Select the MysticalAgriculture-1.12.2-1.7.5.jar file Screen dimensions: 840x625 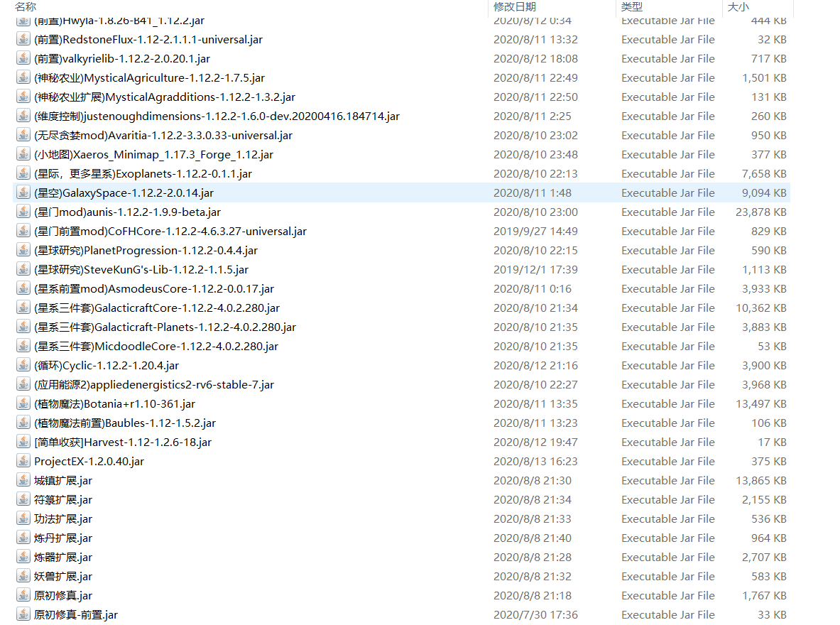(x=149, y=77)
